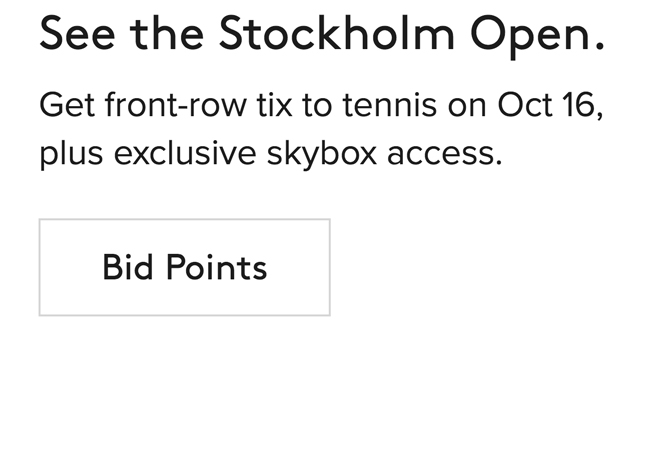Click the Bid Points button
The image size is (660, 460).
pos(184,267)
